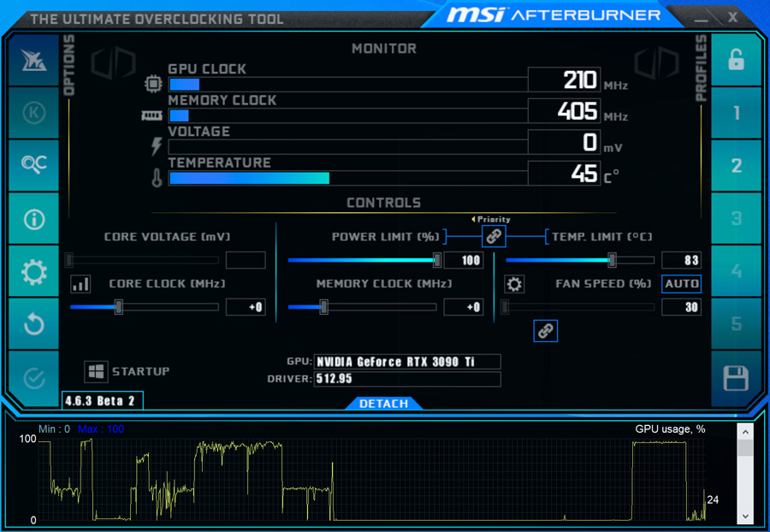Viewport: 770px width, 532px height.
Task: Open the GPU selector showing RTX 3090 Ti
Action: coord(407,362)
